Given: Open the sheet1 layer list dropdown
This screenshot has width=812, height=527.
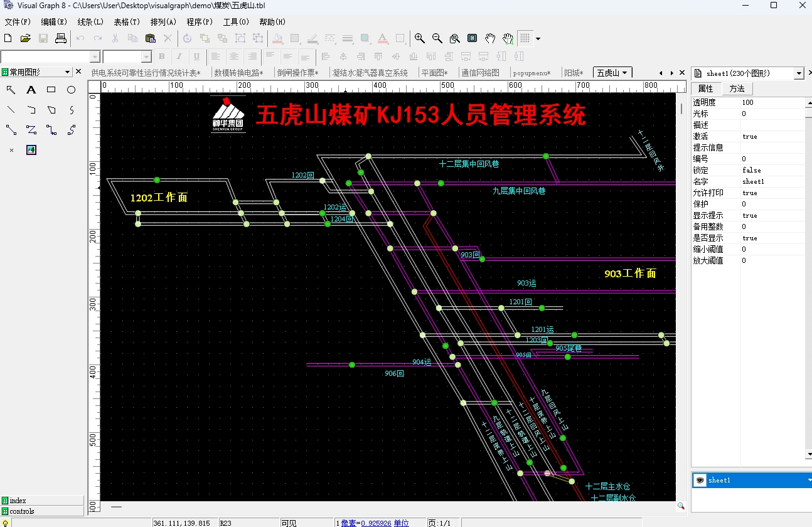Looking at the screenshot, I should pos(808,480).
